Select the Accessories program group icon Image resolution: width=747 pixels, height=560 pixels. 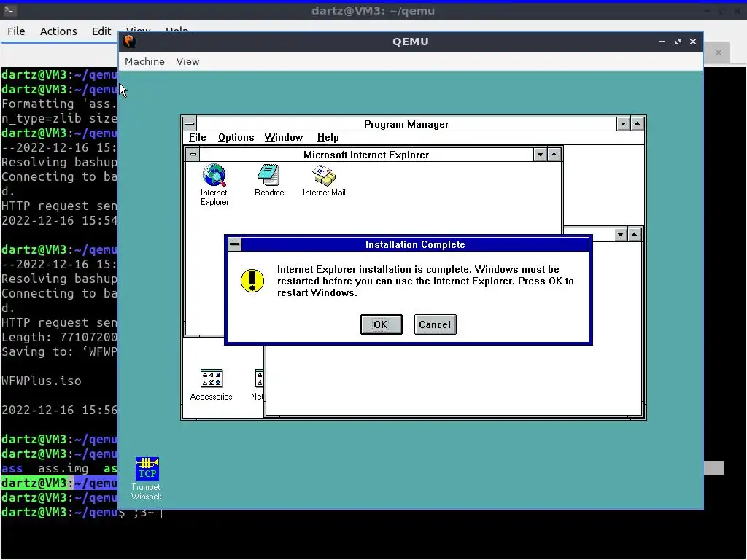(x=211, y=385)
